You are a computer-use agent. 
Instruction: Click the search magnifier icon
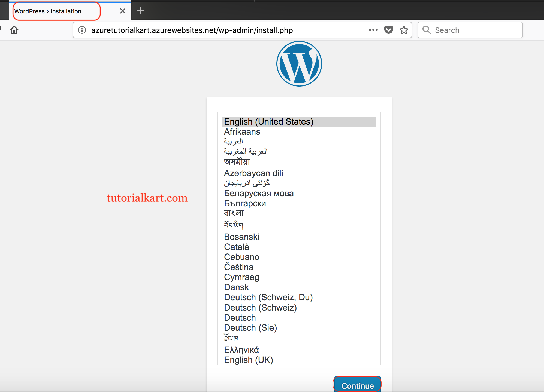pyautogui.click(x=427, y=30)
